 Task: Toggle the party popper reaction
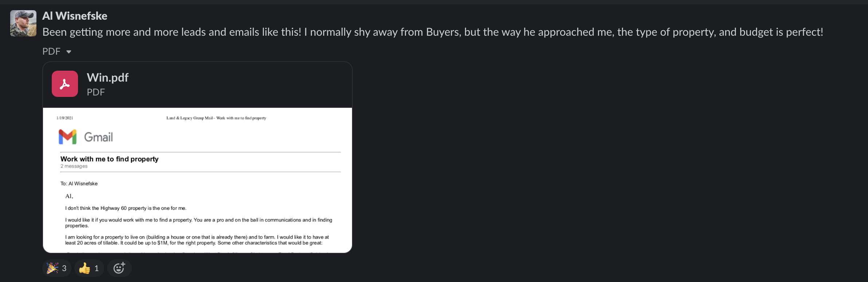coord(52,268)
